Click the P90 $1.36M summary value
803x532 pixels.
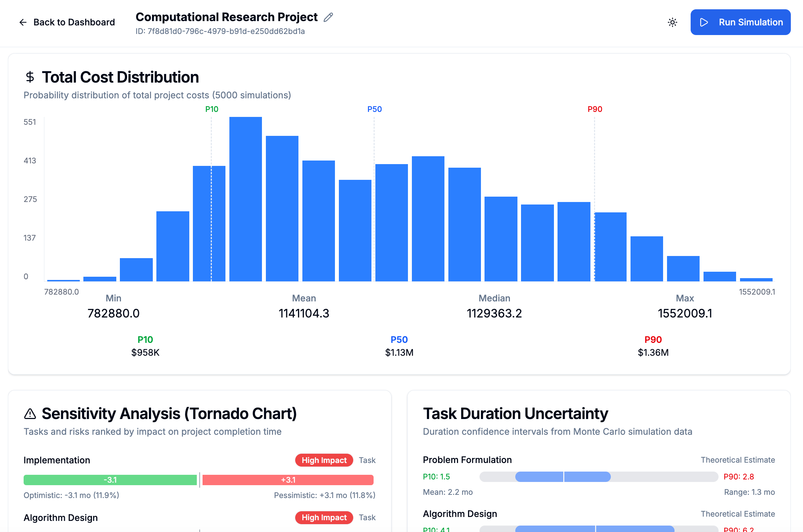[x=653, y=353]
